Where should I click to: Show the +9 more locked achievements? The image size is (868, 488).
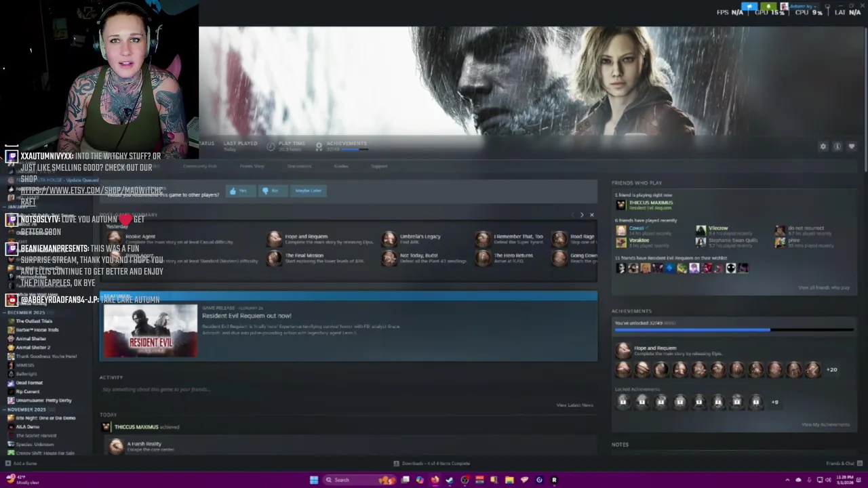tap(775, 402)
